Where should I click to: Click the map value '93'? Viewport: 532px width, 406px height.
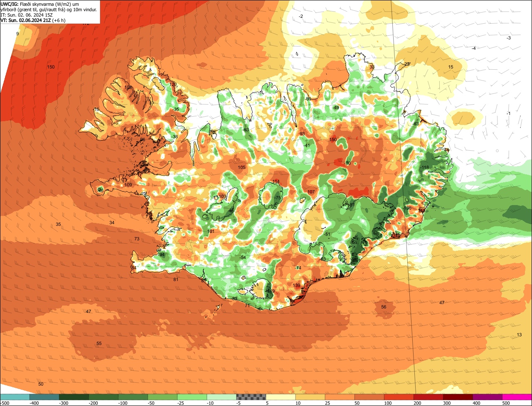pyautogui.click(x=302, y=134)
